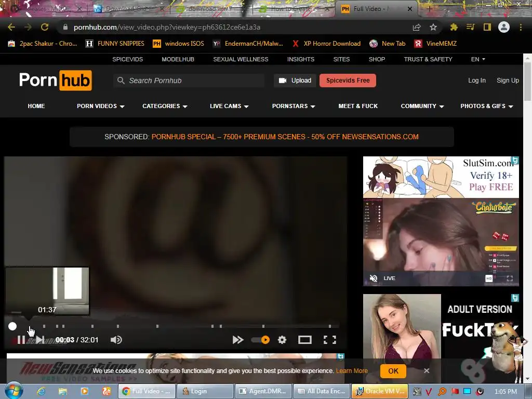The width and height of the screenshot is (532, 399).
Task: Click the Upload button
Action: 295,81
